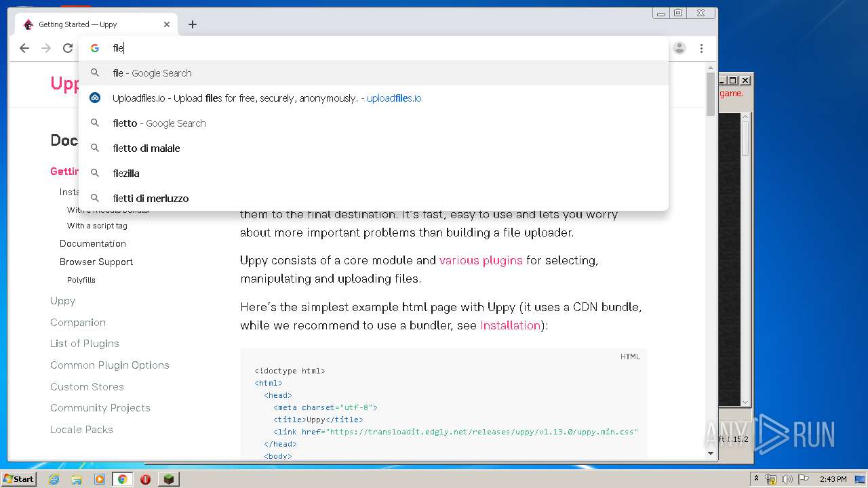Click the 'meta charset' line in the code block
This screenshot has height=488, width=868.
[x=325, y=407]
